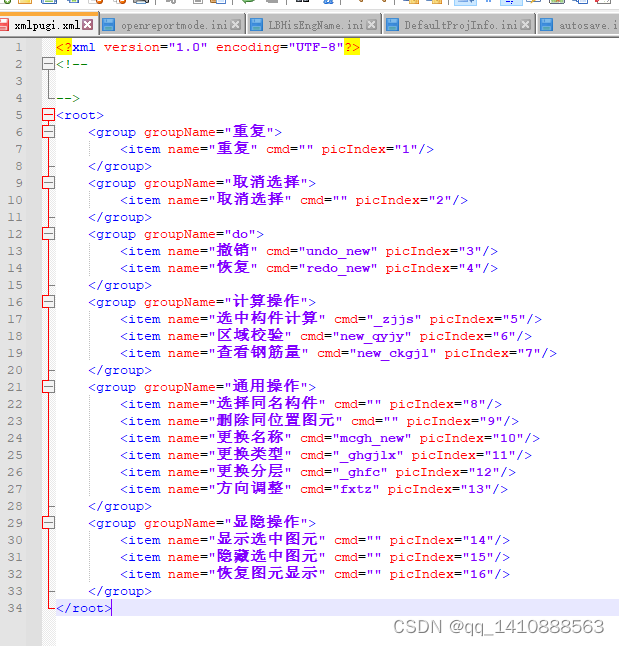This screenshot has width=619, height=646.
Task: Close the LBHisEngName.ini tab
Action: pyautogui.click(x=371, y=25)
